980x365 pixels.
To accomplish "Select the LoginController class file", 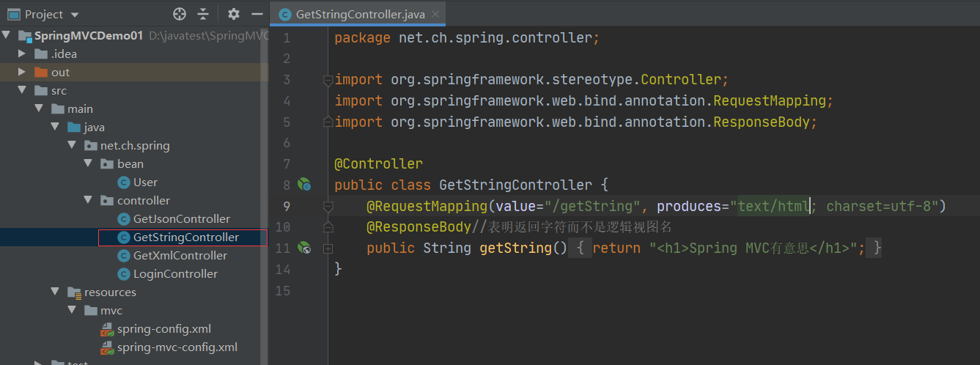I will click(134, 273).
